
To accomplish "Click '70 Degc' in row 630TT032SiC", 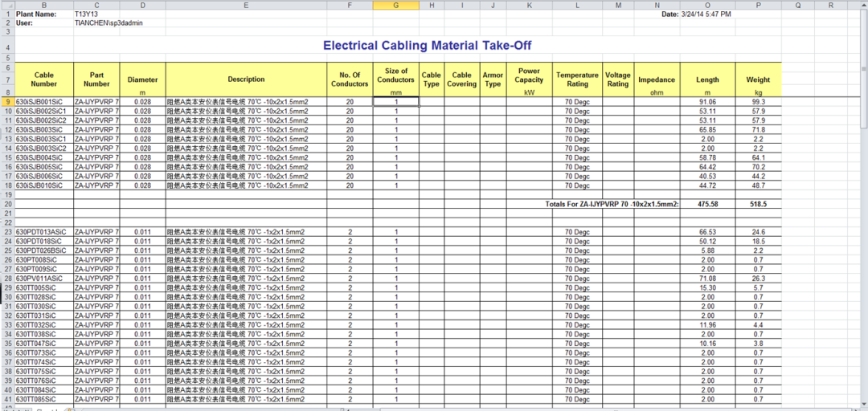I will (x=577, y=325).
